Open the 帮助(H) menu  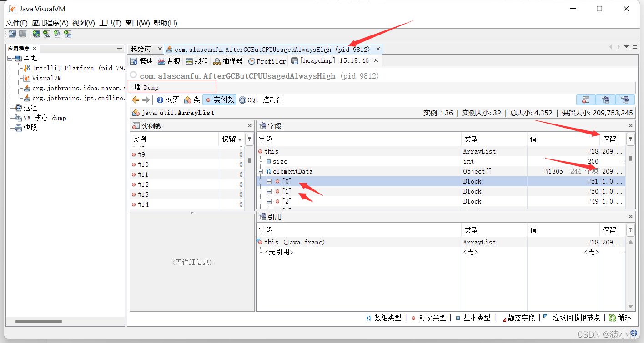pyautogui.click(x=166, y=23)
